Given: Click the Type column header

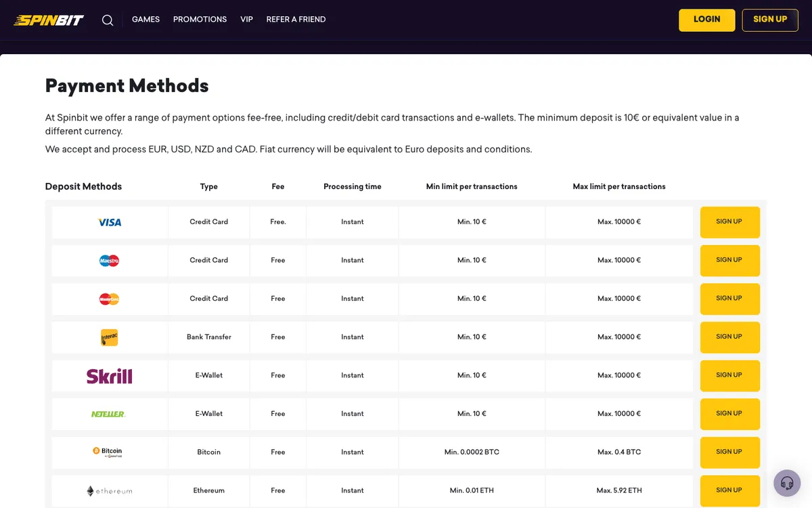Looking at the screenshot, I should tap(209, 187).
